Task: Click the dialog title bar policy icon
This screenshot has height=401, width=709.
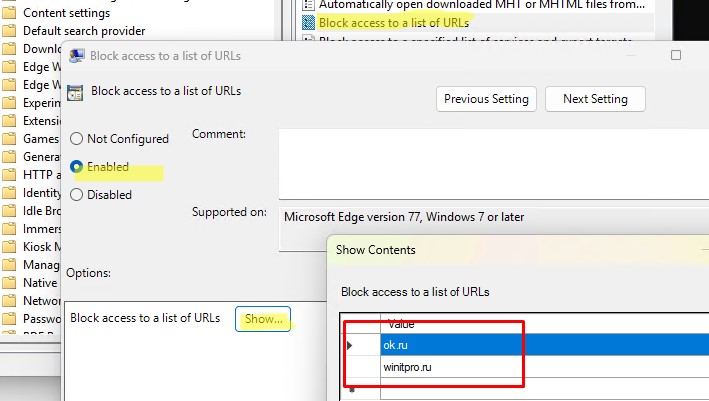Action: coord(76,56)
